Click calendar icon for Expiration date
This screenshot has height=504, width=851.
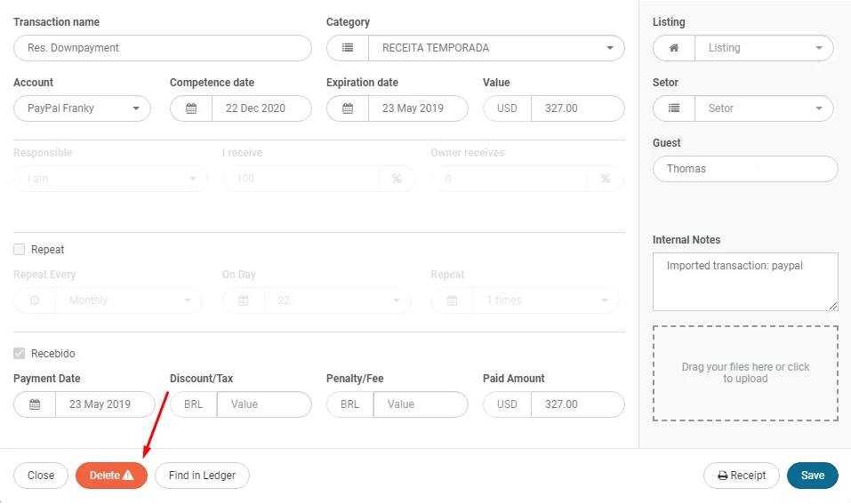[348, 108]
